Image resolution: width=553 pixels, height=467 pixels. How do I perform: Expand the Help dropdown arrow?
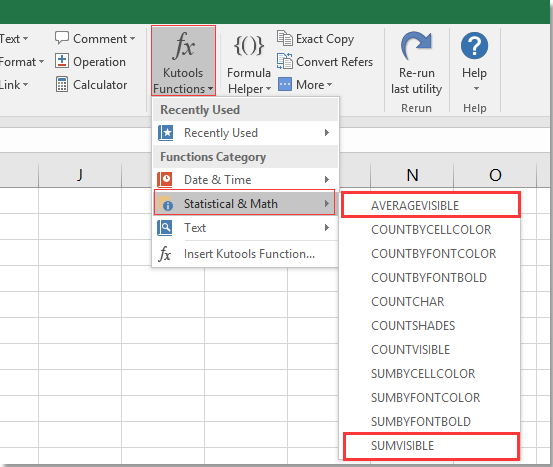(476, 89)
